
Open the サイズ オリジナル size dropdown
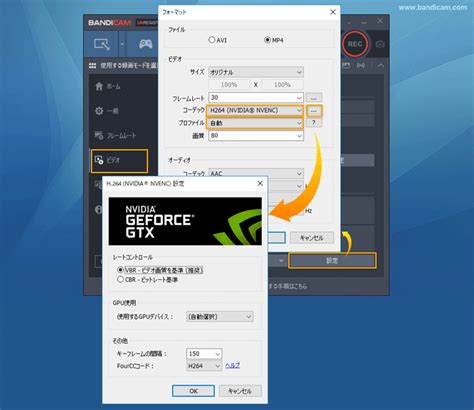tap(256, 72)
